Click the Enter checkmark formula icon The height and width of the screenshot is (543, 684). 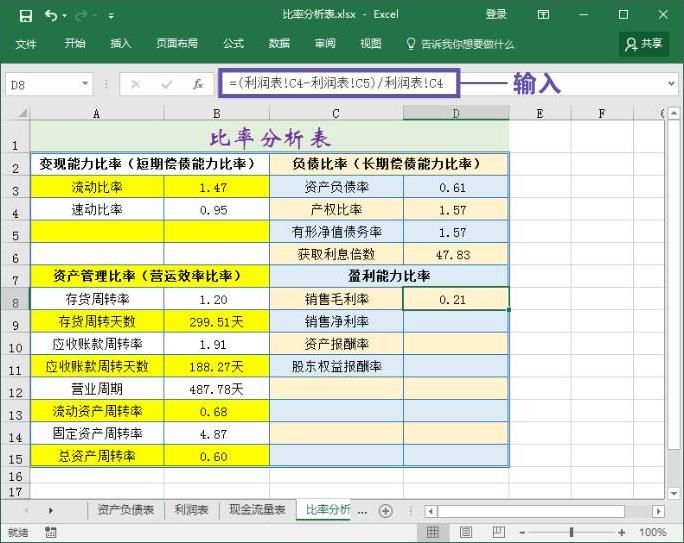point(167,84)
